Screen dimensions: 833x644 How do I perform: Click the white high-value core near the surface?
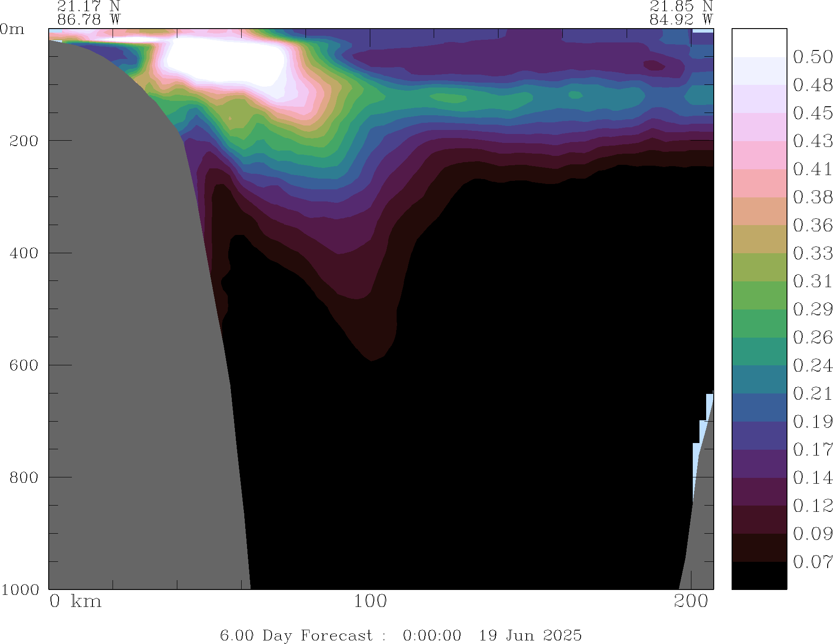click(223, 60)
